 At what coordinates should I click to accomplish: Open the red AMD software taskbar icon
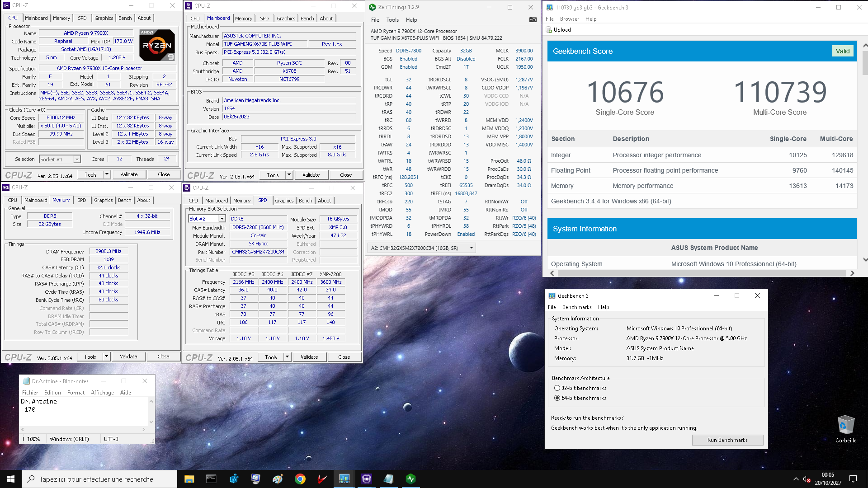pyautogui.click(x=322, y=479)
